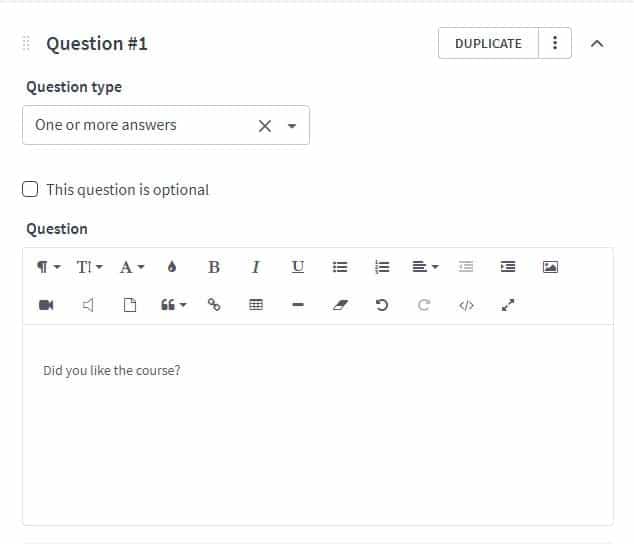Image resolution: width=634 pixels, height=544 pixels.
Task: Insert a link with chain icon
Action: [214, 305]
